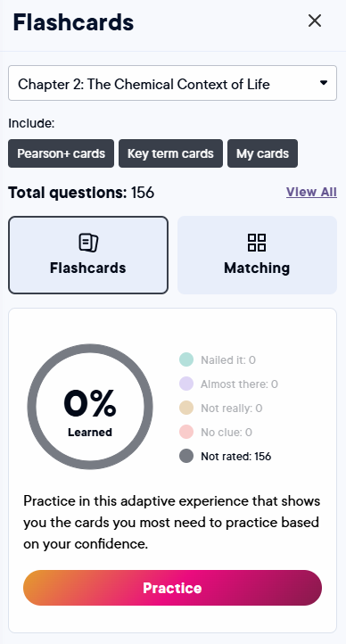Image resolution: width=346 pixels, height=644 pixels.
Task: Click the gray Not rated circle
Action: coord(186,457)
